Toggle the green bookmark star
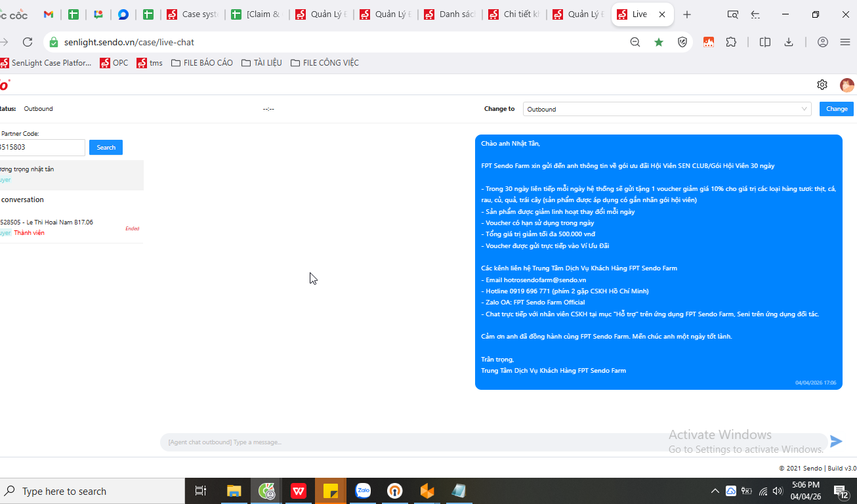This screenshot has width=857, height=504. 659,42
